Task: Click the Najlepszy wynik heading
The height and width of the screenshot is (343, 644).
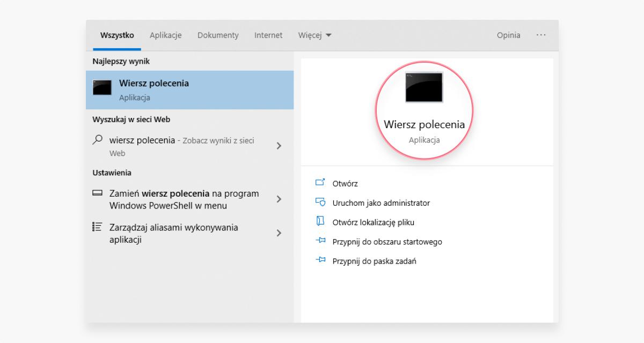Action: 121,61
